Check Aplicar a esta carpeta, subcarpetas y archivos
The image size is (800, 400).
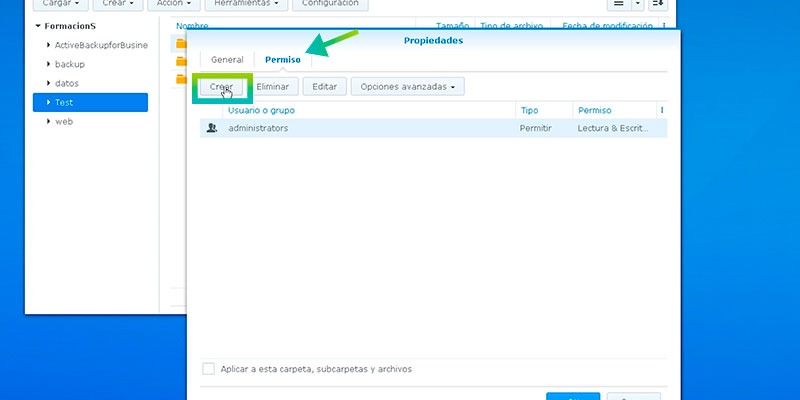208,369
